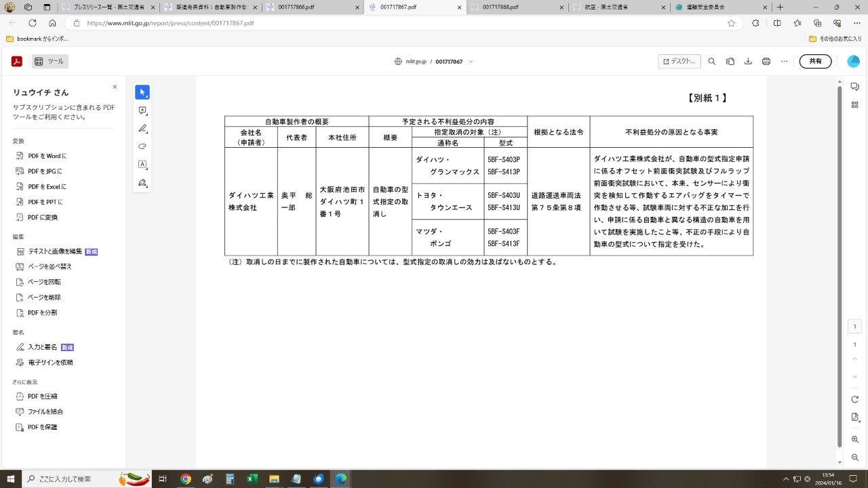Click the 共有 share button

(816, 62)
